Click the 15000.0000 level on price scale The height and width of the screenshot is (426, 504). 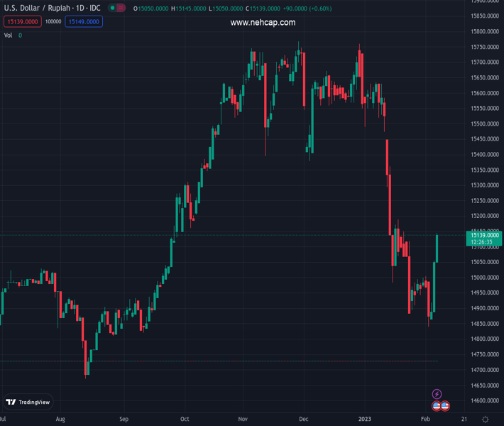point(483,278)
